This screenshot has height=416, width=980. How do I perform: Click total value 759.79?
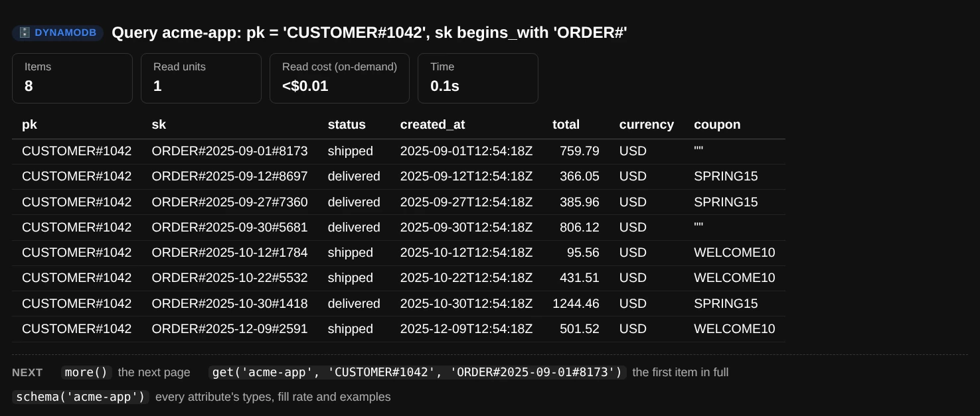[x=580, y=151]
